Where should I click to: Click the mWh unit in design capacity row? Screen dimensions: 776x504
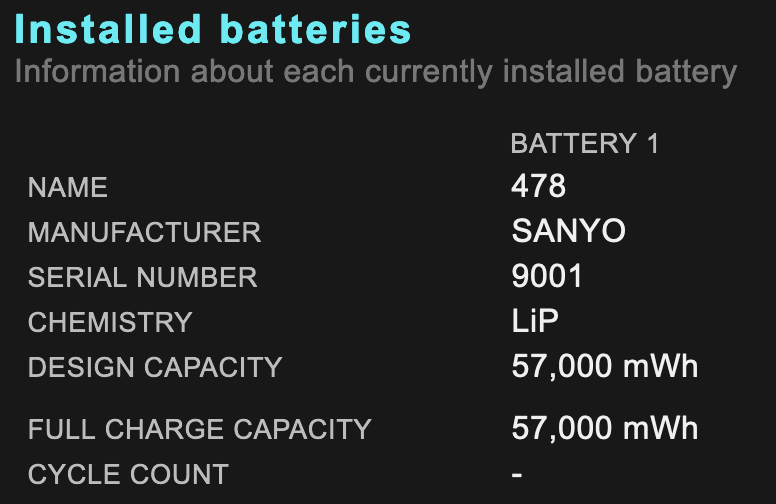pos(660,367)
